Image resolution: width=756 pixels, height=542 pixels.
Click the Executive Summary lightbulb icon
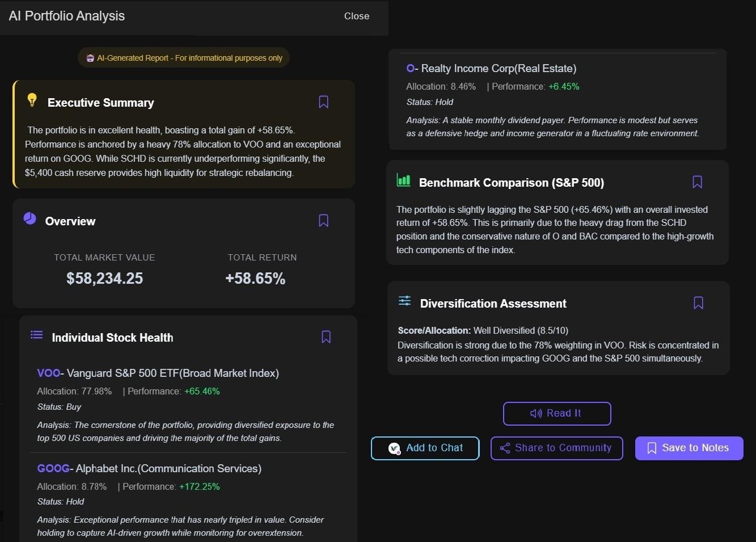tap(32, 100)
